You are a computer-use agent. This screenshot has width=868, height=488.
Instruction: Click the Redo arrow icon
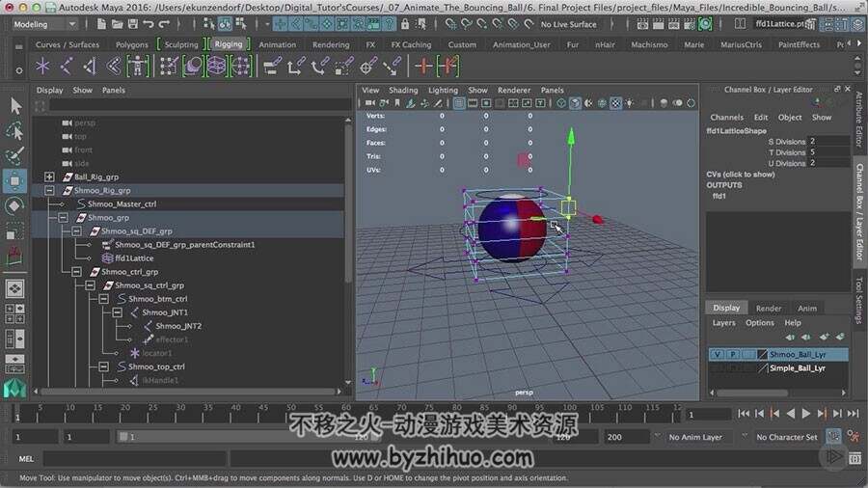tap(164, 24)
